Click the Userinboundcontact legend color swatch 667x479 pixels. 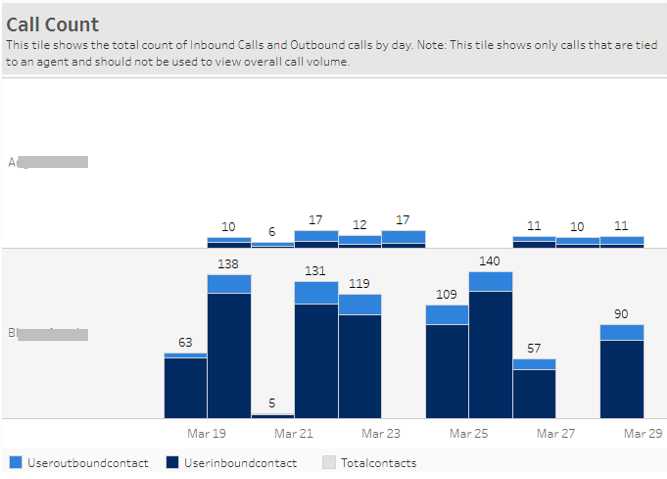click(x=173, y=463)
